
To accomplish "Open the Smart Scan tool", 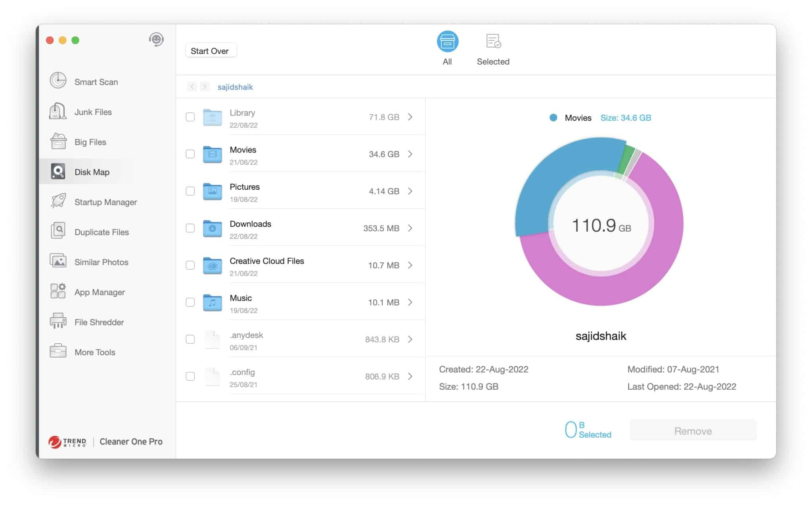I will point(96,81).
